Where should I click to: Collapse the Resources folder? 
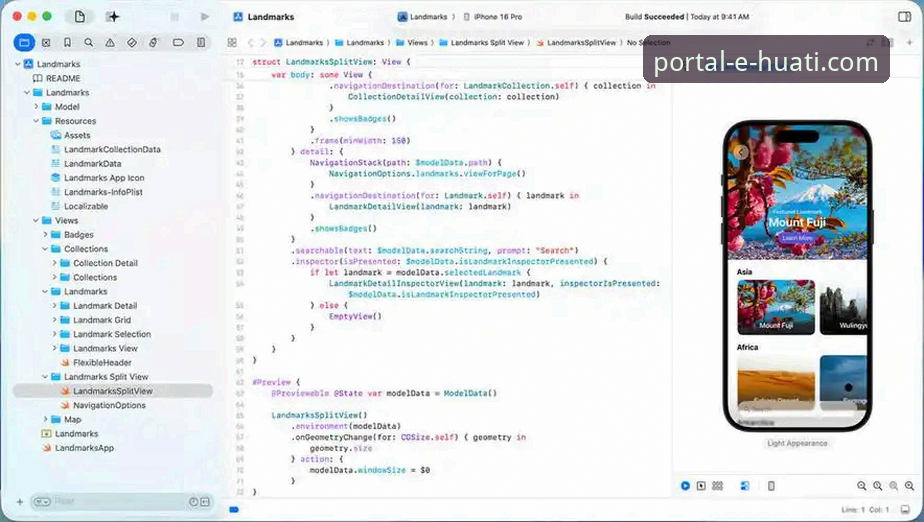tap(36, 121)
